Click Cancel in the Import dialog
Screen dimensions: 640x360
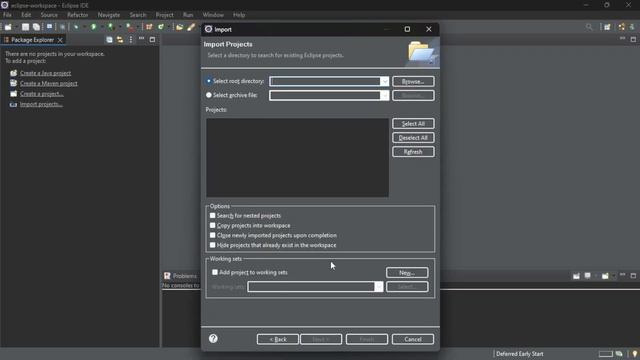tap(413, 339)
